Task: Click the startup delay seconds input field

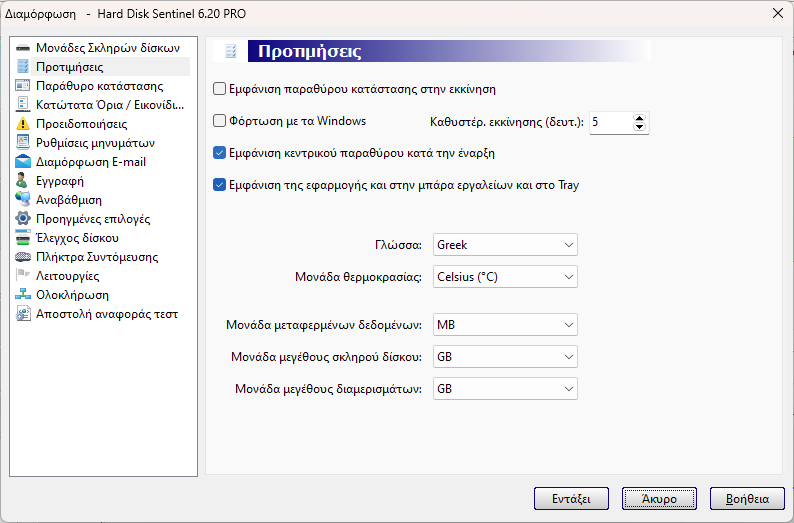Action: 611,123
